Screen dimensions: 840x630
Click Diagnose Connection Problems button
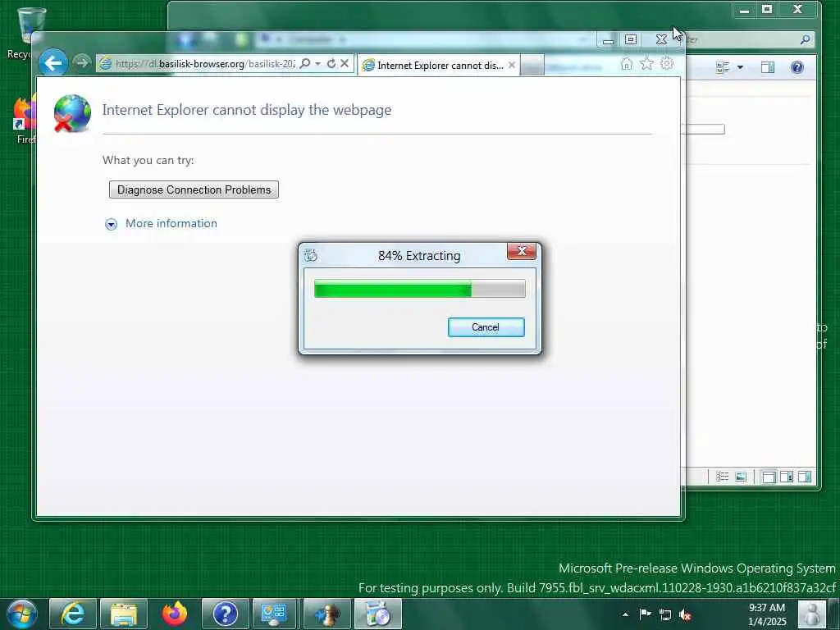click(x=194, y=189)
